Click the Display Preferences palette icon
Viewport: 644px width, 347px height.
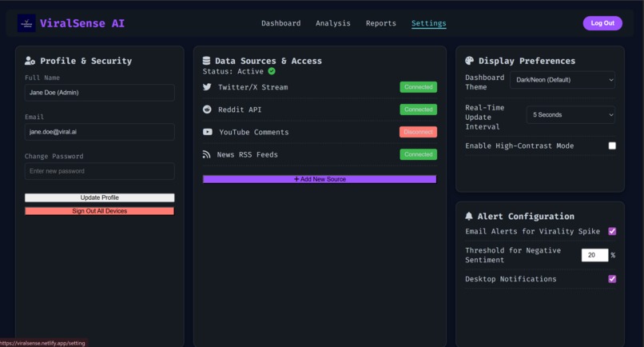pos(470,61)
